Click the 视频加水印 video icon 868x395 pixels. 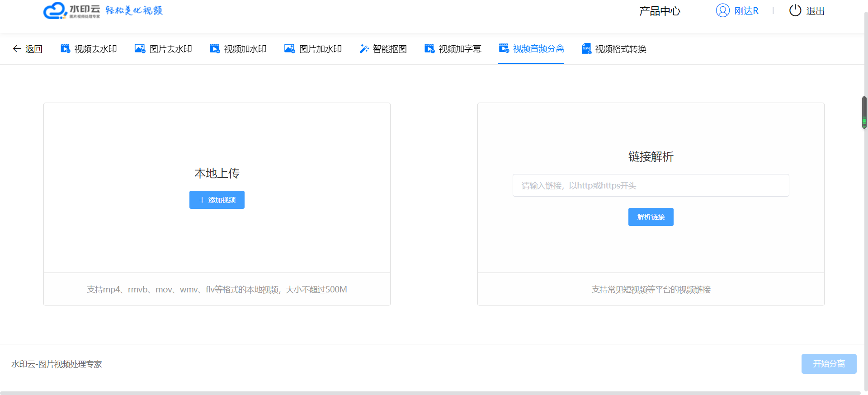click(215, 49)
